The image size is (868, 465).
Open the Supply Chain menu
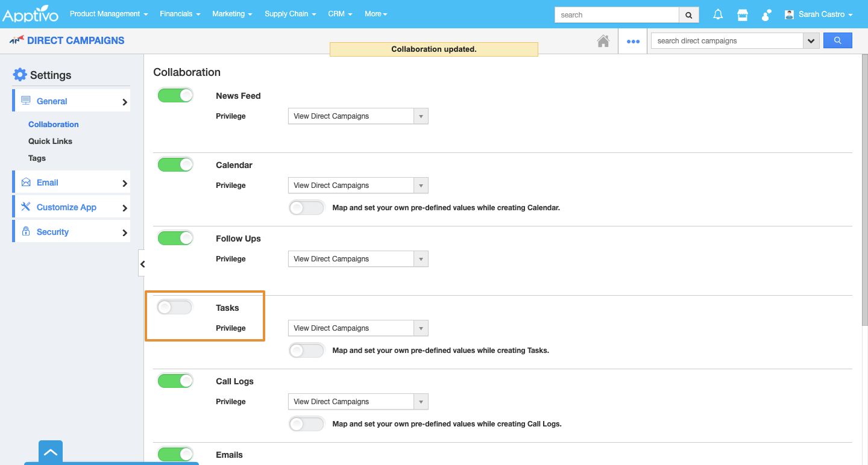[x=291, y=14]
